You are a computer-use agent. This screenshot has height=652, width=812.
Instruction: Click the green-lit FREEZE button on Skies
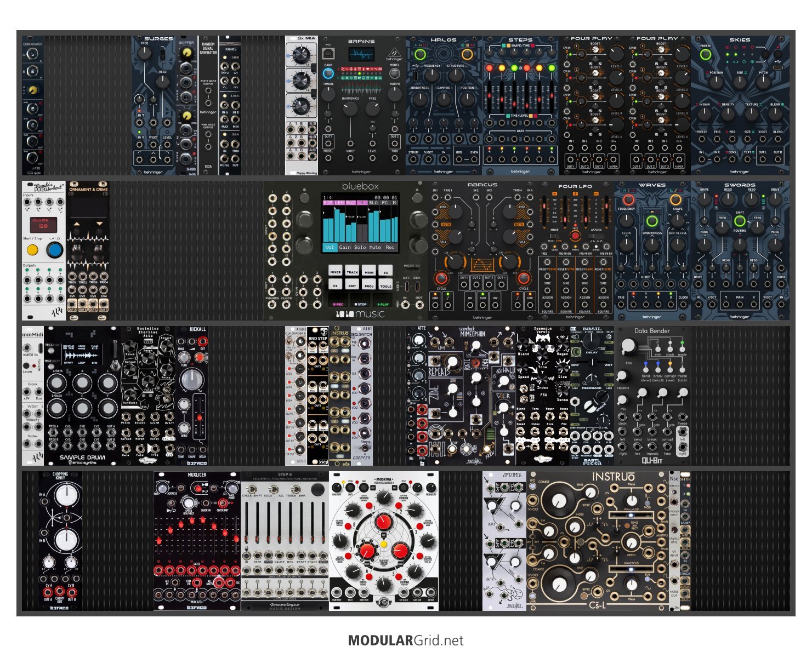[706, 55]
